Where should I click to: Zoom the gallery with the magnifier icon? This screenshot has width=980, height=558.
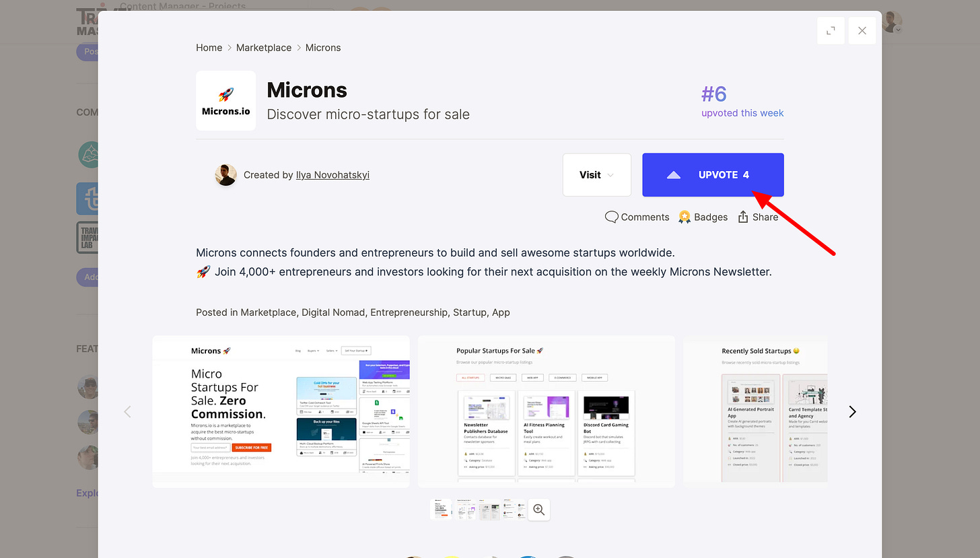click(538, 510)
